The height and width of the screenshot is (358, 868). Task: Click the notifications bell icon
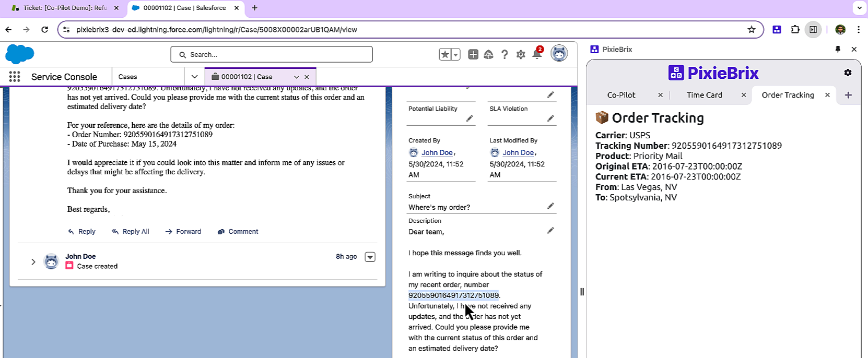537,54
